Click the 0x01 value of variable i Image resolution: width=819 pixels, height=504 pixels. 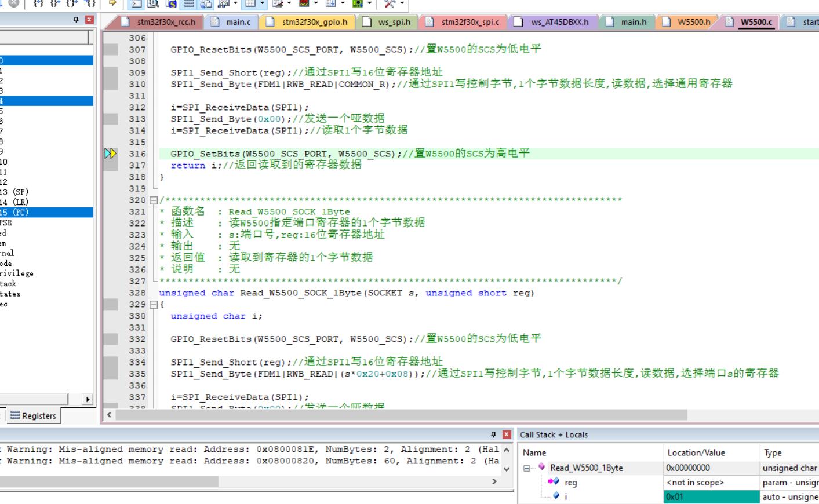(711, 496)
